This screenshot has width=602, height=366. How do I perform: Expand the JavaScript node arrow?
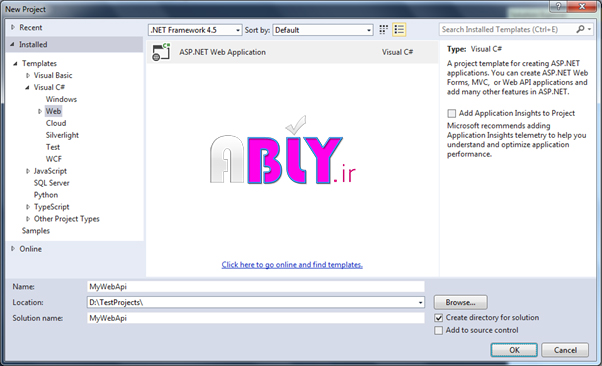28,171
